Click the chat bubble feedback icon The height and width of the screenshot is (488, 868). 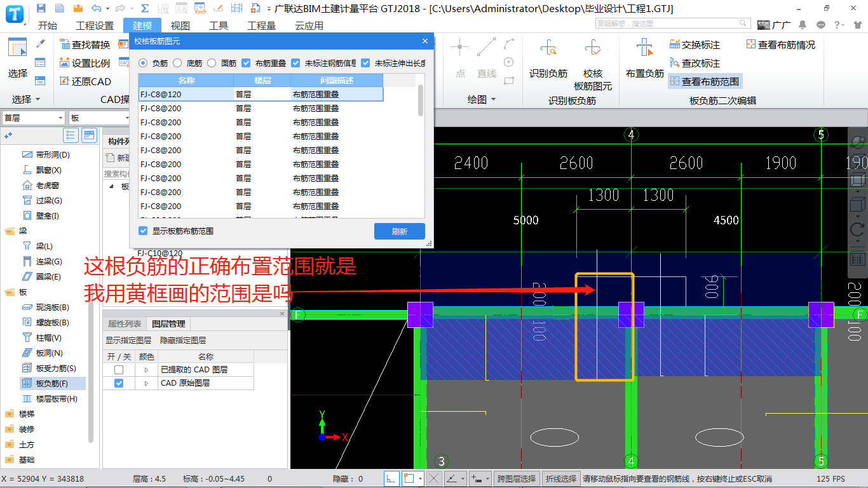[821, 25]
